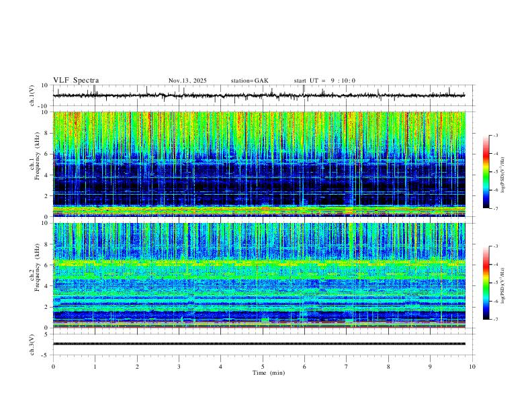Click the ch.2 PSD color scale bar
This screenshot has height=411, width=532.
coord(486,283)
